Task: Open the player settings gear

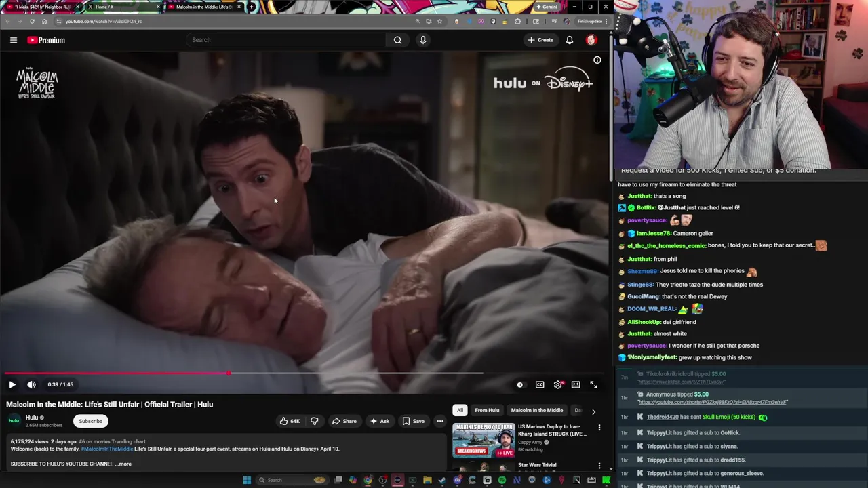Action: click(558, 384)
